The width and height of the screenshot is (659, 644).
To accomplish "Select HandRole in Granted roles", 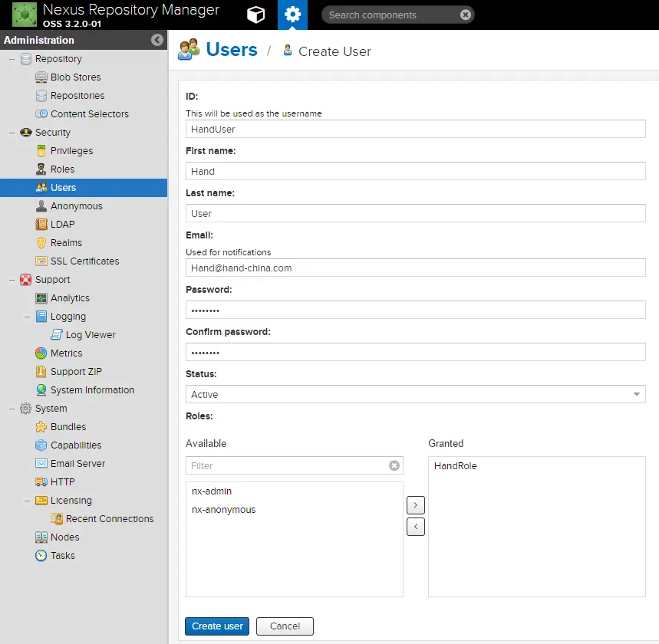I will tap(537, 466).
